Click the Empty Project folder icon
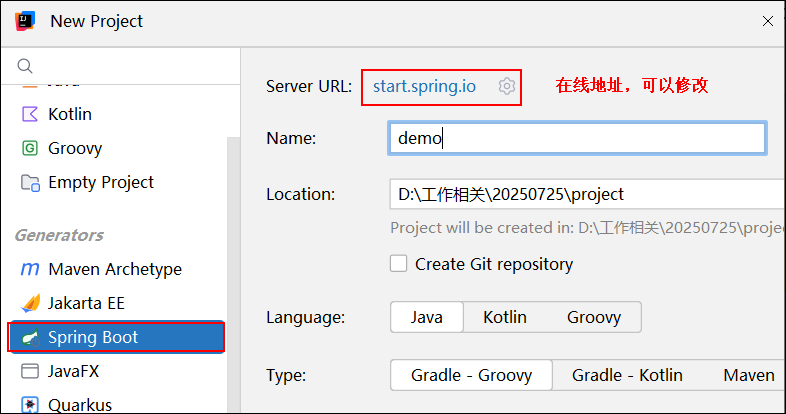Image resolution: width=786 pixels, height=414 pixels. click(x=30, y=182)
